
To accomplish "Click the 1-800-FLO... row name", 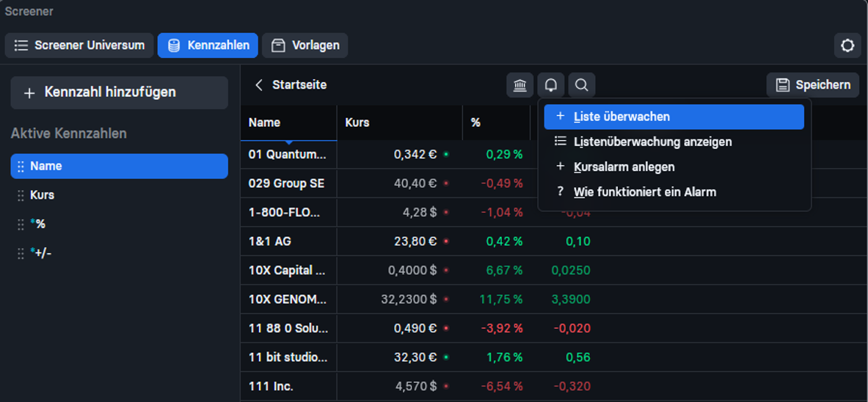I will 284,212.
